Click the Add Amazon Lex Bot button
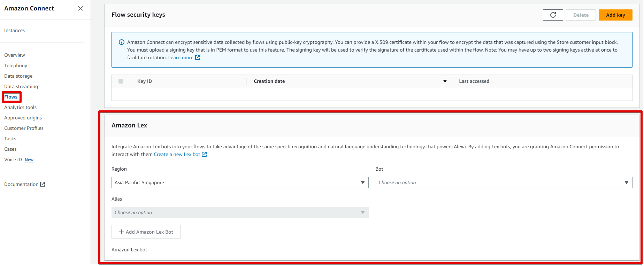The height and width of the screenshot is (266, 644). pyautogui.click(x=146, y=232)
